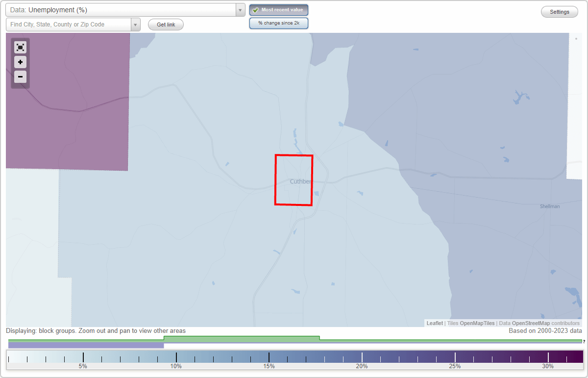This screenshot has height=378, width=588.
Task: Click the Shellman label on the map
Action: 550,206
